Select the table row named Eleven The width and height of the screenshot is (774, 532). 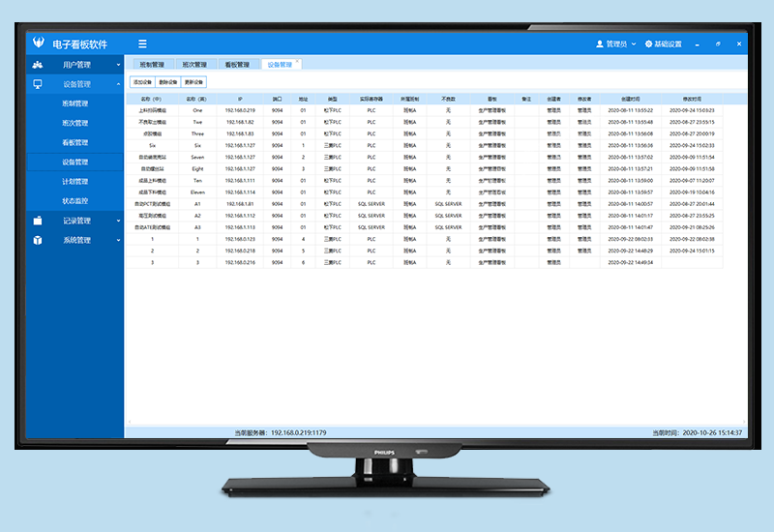tap(197, 192)
